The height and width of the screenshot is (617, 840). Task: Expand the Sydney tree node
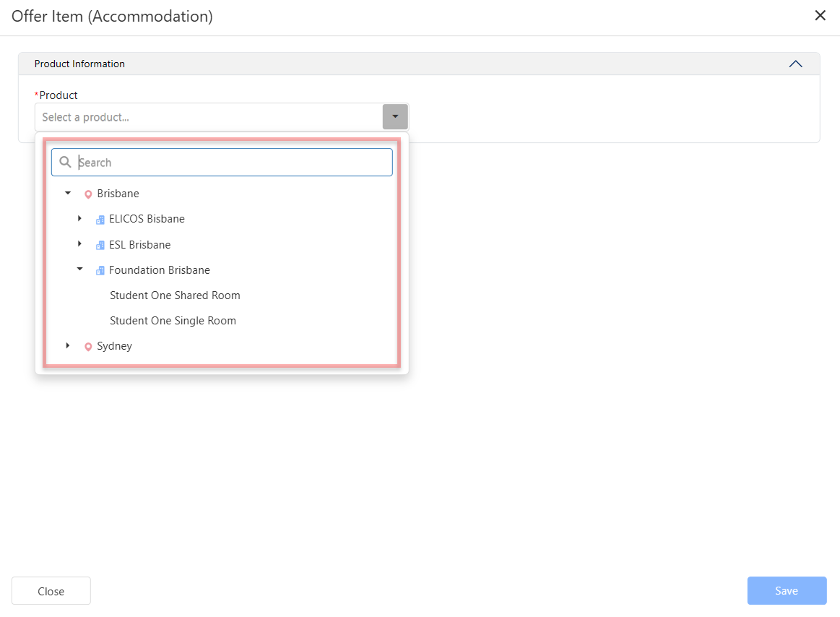[68, 346]
